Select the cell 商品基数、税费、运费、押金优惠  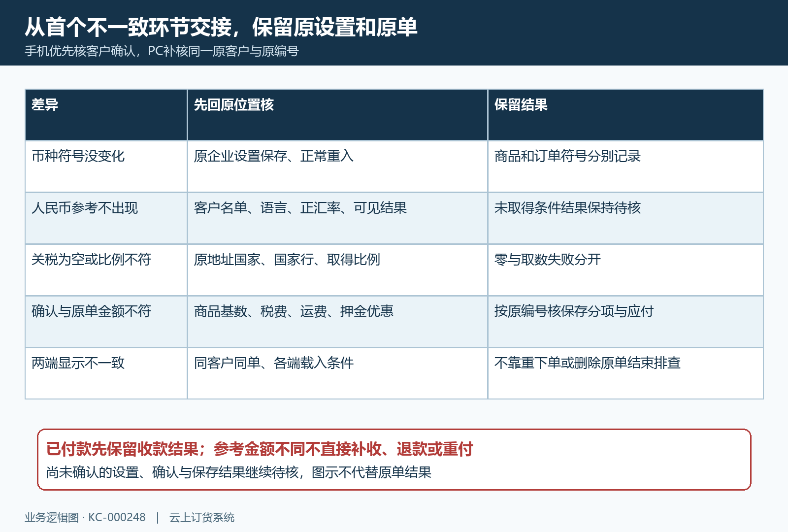pyautogui.click(x=337, y=322)
